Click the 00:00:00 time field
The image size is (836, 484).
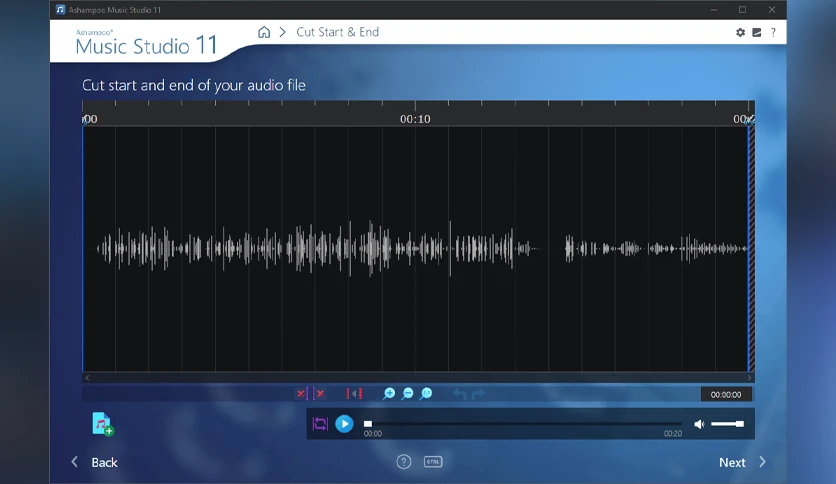tap(726, 394)
